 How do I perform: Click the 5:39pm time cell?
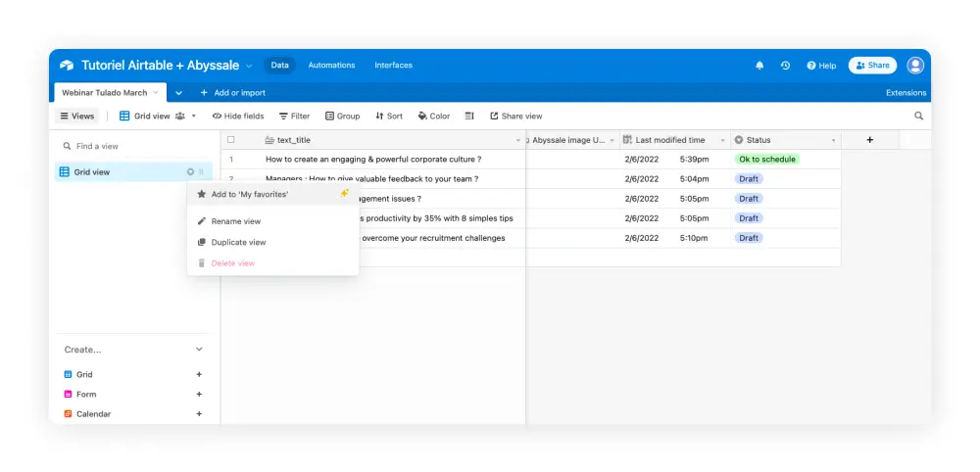695,160
